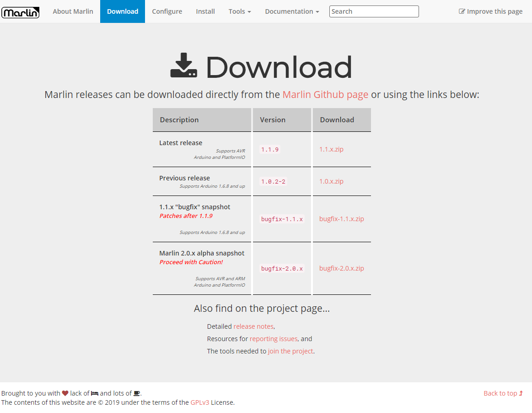
Task: Open the Install page
Action: [x=205, y=11]
